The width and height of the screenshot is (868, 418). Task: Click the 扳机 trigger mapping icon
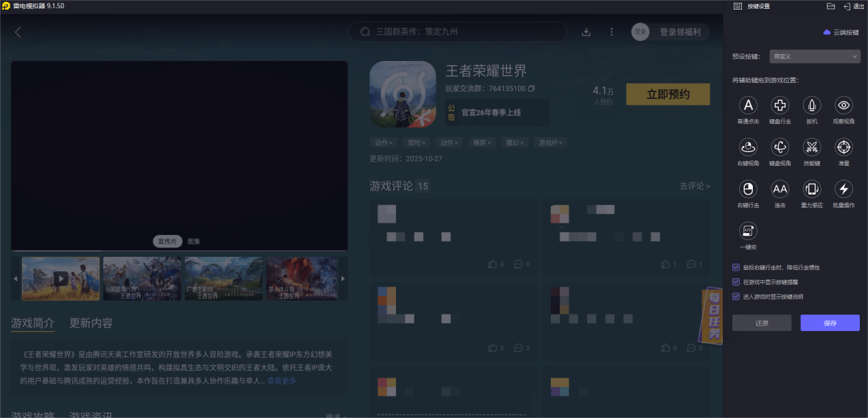[811, 106]
